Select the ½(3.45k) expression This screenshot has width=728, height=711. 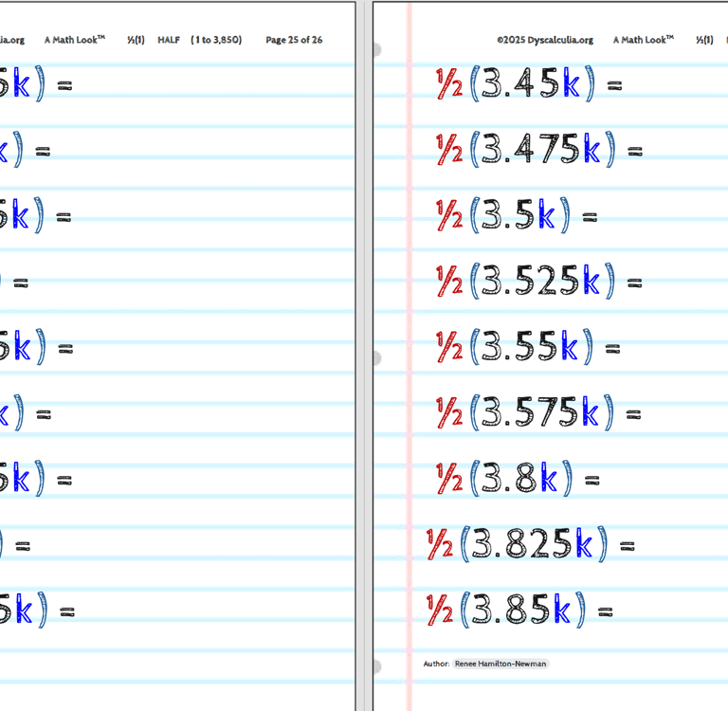pyautogui.click(x=529, y=83)
